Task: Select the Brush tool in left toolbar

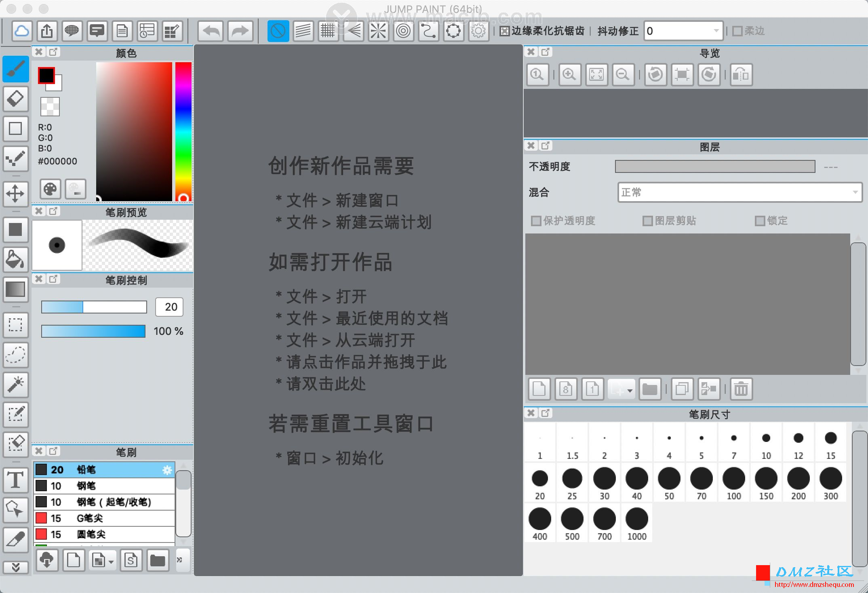Action: [16, 69]
